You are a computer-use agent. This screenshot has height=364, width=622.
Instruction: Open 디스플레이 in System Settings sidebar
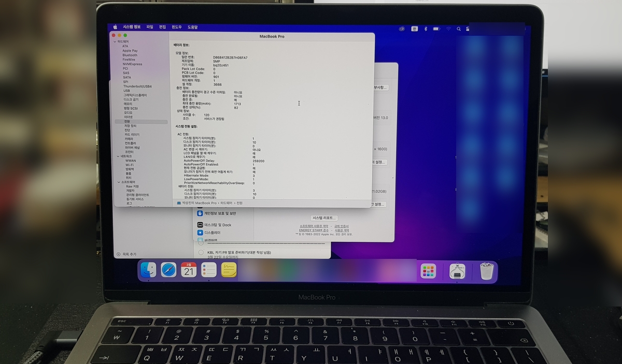209,233
